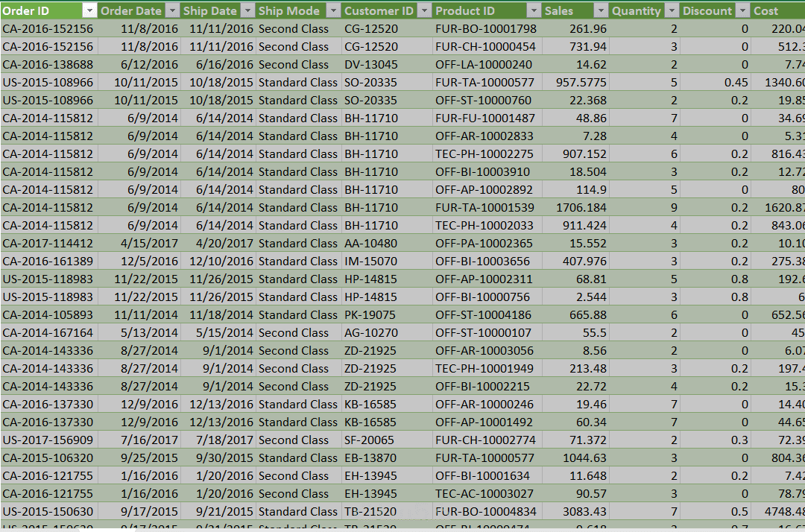Expand the Quantity filter arrow
805x532 pixels.
672,10
